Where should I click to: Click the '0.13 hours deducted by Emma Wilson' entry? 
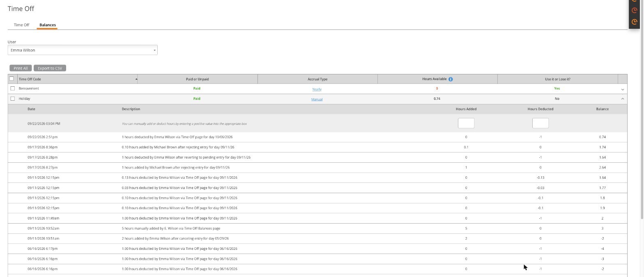click(179, 178)
